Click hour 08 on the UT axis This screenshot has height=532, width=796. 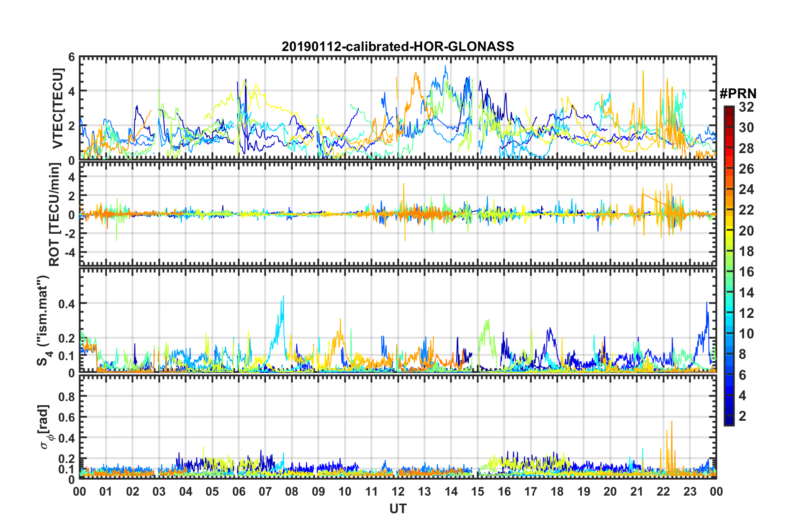[292, 491]
